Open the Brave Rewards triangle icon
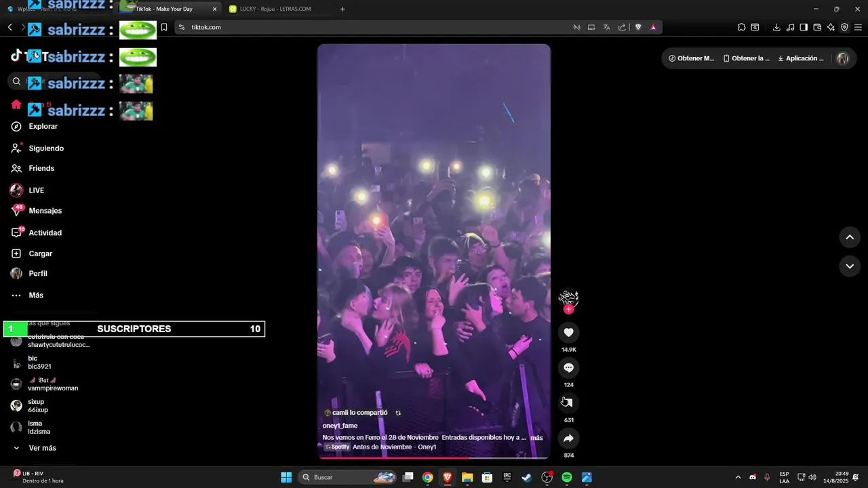Image resolution: width=868 pixels, height=488 pixels. point(653,27)
